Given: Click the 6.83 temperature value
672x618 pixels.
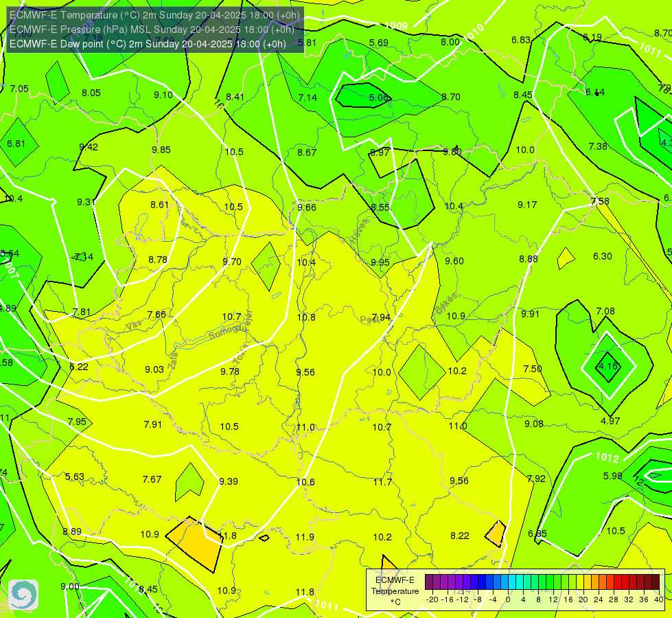Looking at the screenshot, I should point(521,41).
